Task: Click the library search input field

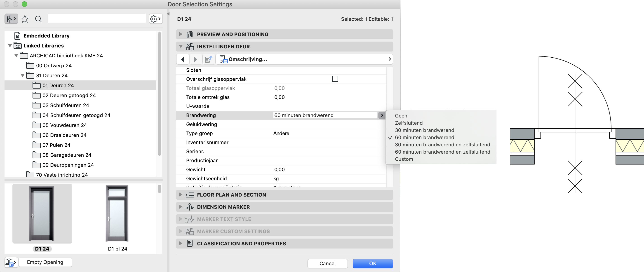Action: point(97,19)
